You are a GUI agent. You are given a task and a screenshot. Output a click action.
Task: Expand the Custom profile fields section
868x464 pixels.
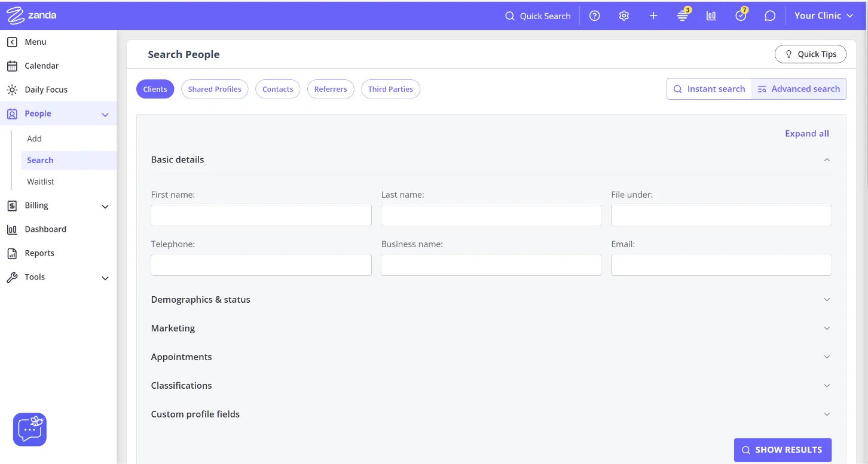827,414
